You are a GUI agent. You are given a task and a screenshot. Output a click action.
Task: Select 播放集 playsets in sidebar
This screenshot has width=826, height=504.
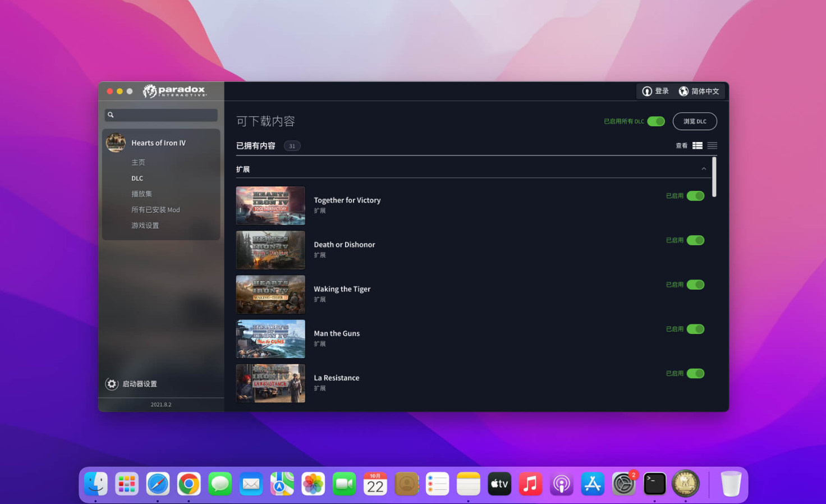[141, 194]
